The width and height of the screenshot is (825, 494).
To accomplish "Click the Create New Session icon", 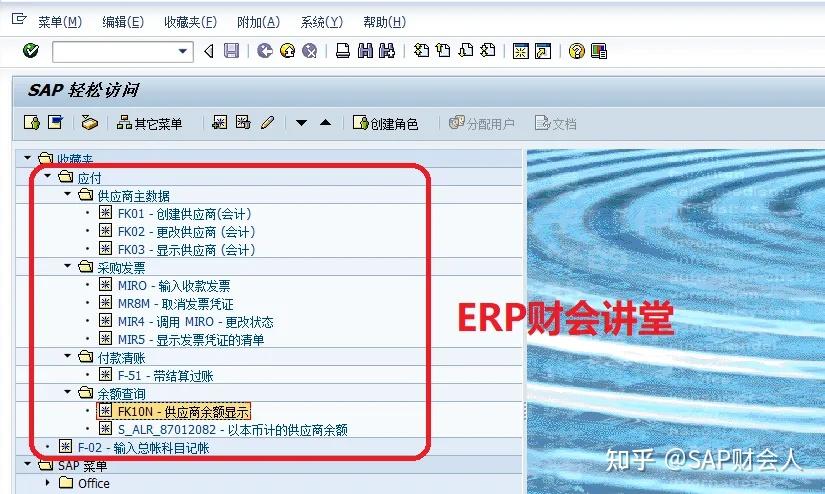I will click(520, 51).
